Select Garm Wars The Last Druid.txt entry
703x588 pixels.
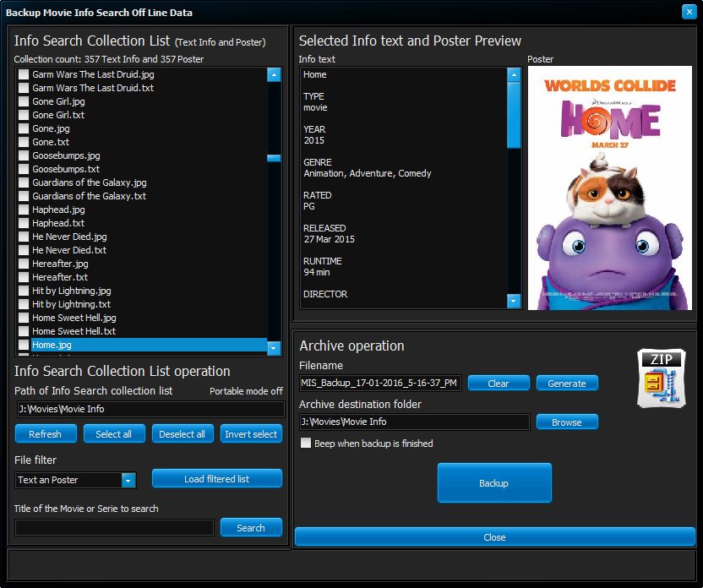tap(93, 88)
